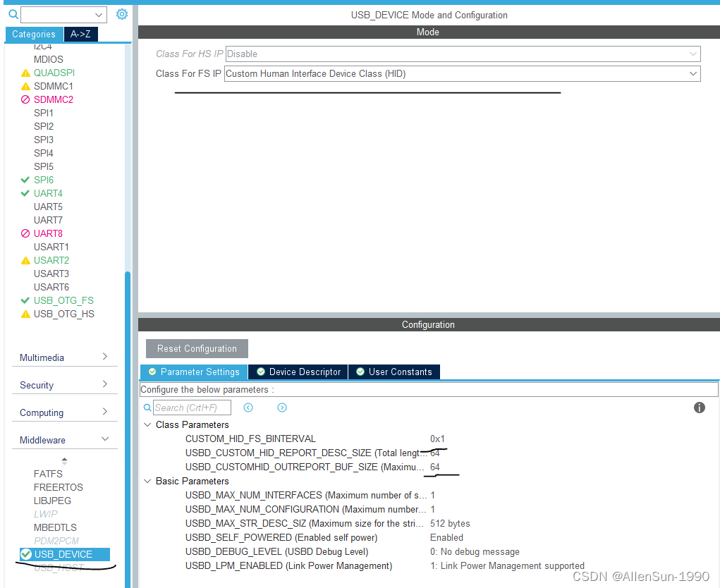720x588 pixels.
Task: Click the next-search circular arrow
Action: click(x=281, y=408)
